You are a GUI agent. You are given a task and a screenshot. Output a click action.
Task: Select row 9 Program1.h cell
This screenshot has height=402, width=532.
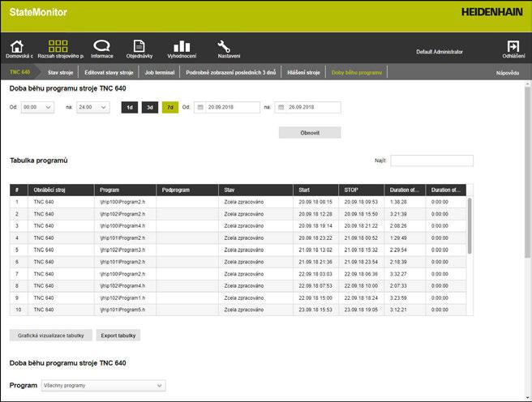click(122, 298)
